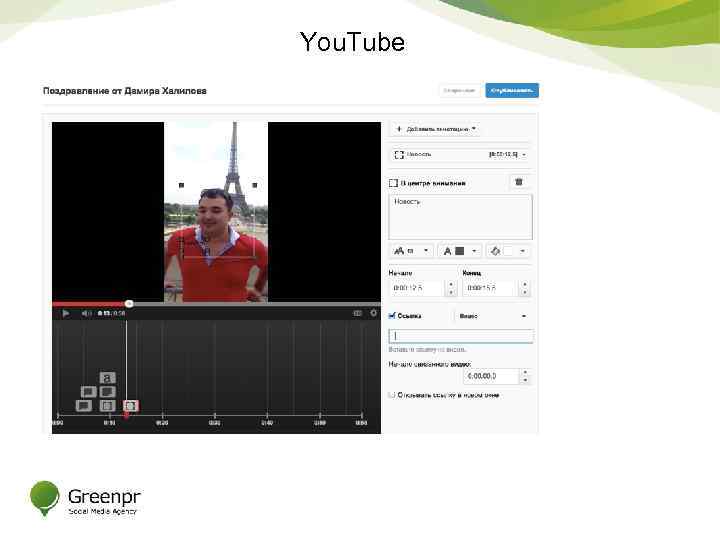
Task: Click the text color 'A' icon
Action: click(447, 251)
